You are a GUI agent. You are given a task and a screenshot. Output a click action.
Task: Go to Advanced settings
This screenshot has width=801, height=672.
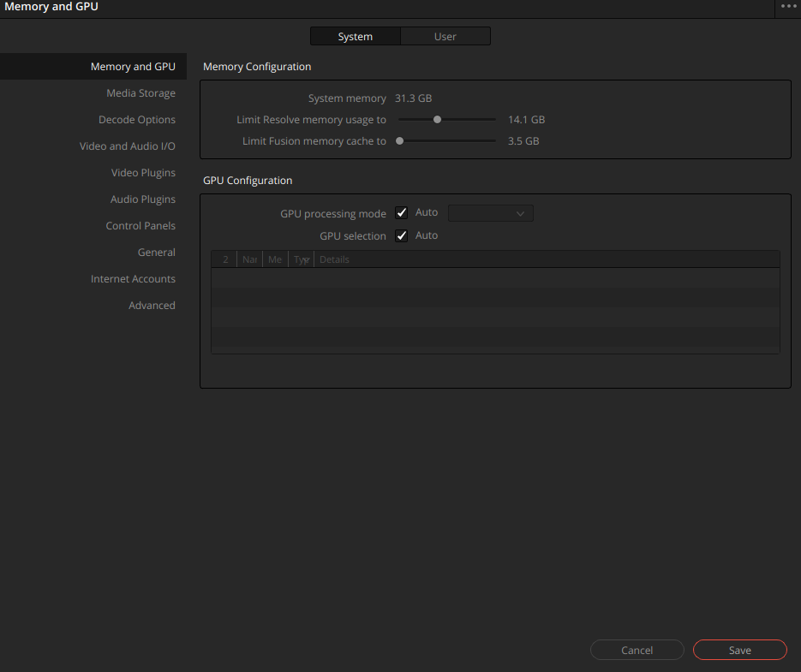[152, 306]
